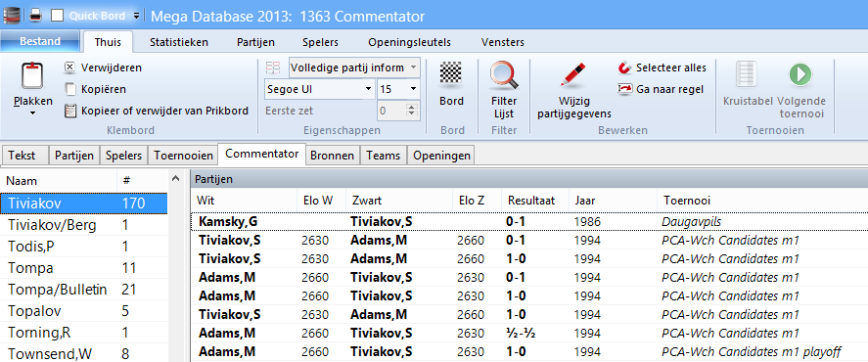Screen dimensions: 868x362
Task: Click Selecteer alles
Action: click(x=662, y=68)
